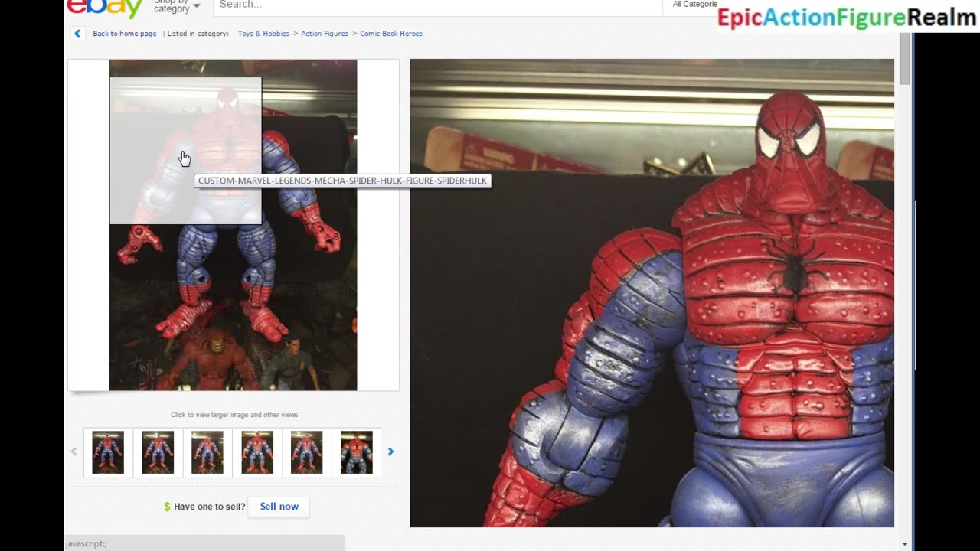The image size is (980, 551).
Task: Select the first thumbnail in the image strip
Action: click(108, 452)
